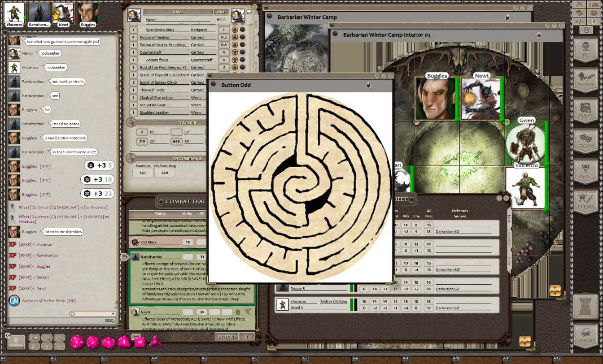Toggle the lock on Button Odd image
Image resolution: width=603 pixels, height=364 pixels.
368,85
